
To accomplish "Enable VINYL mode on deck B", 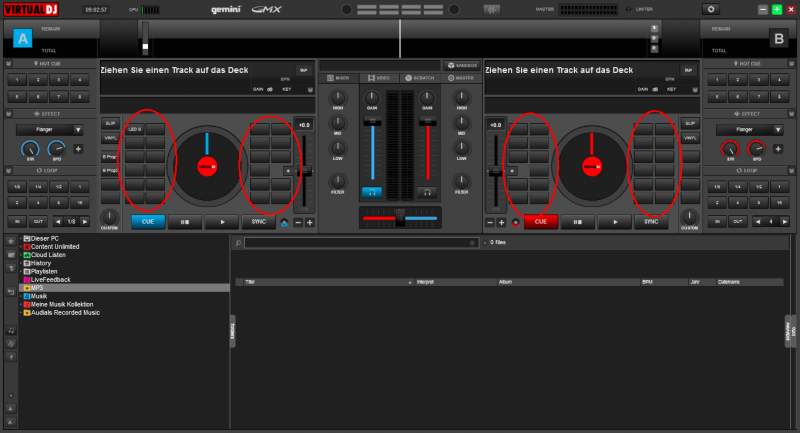I will (690, 138).
